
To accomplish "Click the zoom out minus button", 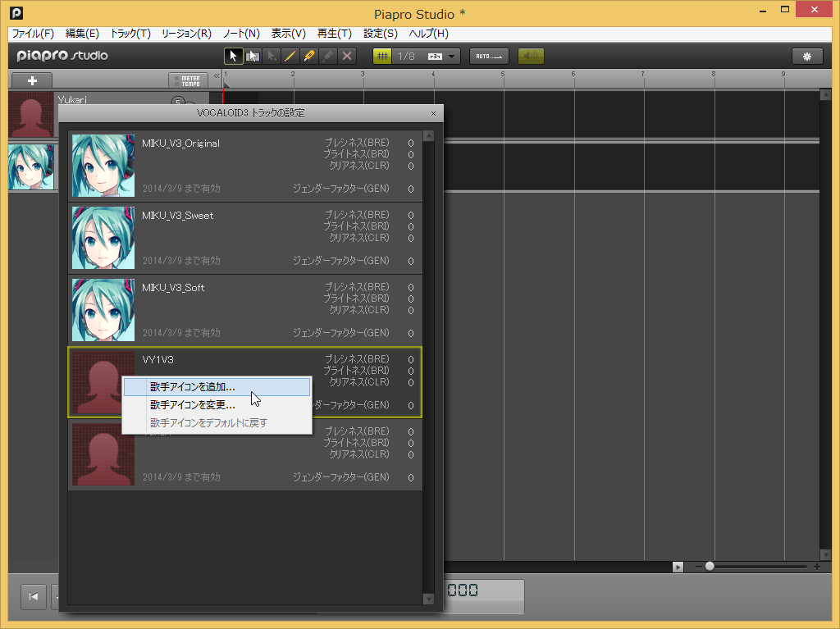I will click(698, 567).
